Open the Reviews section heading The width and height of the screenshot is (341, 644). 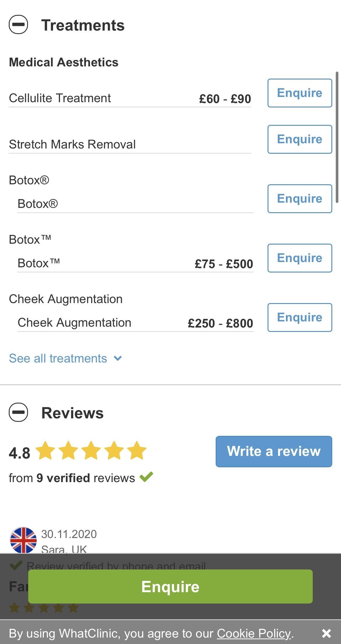pos(72,413)
